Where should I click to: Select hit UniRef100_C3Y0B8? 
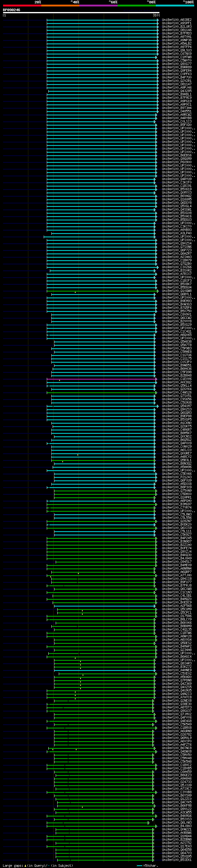(x=177, y=793)
